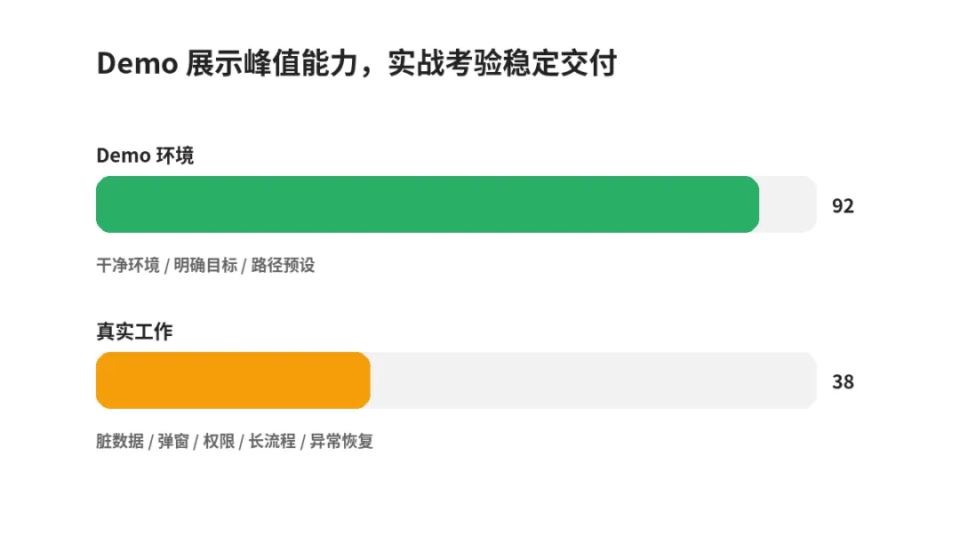Click the orange 真实工作 progress bar
The width and height of the screenshot is (960, 560).
pos(233,380)
